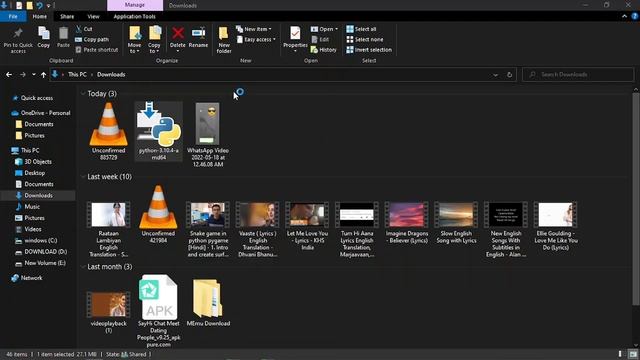Select 3D Objects in the sidebar
This screenshot has width=640, height=360.
[38, 162]
